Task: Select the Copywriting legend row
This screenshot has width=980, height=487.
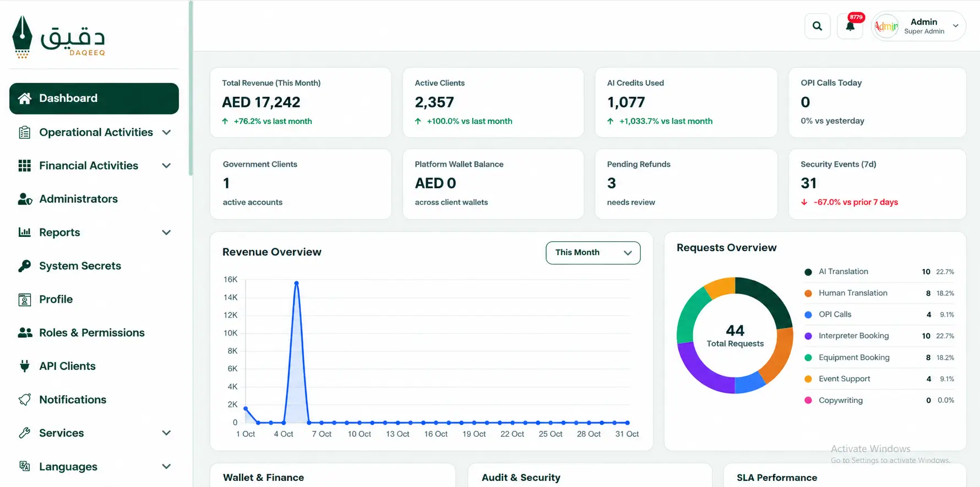Action: [879, 401]
